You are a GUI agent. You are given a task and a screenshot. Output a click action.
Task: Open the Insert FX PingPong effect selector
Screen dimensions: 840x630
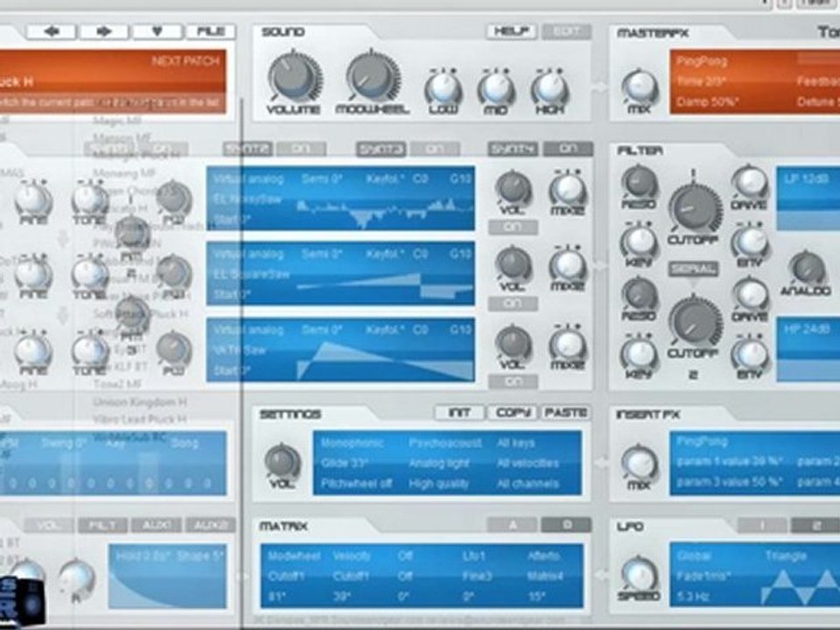point(702,441)
